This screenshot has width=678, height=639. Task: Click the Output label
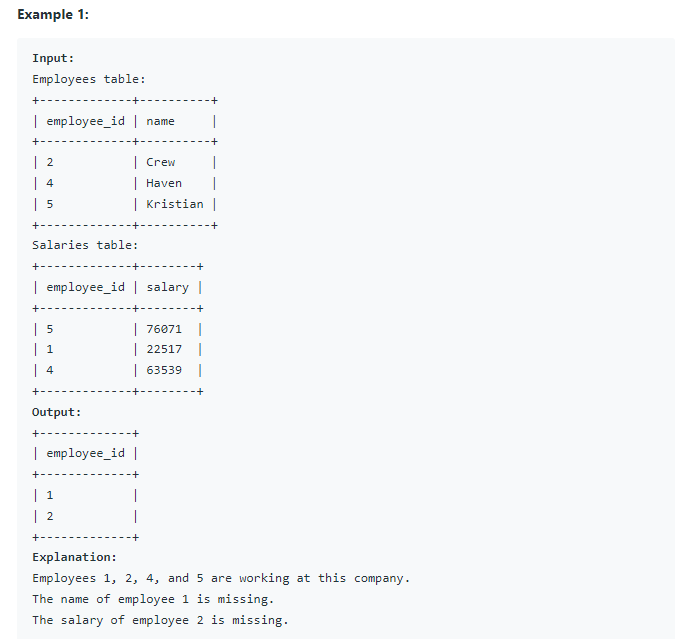(x=57, y=412)
